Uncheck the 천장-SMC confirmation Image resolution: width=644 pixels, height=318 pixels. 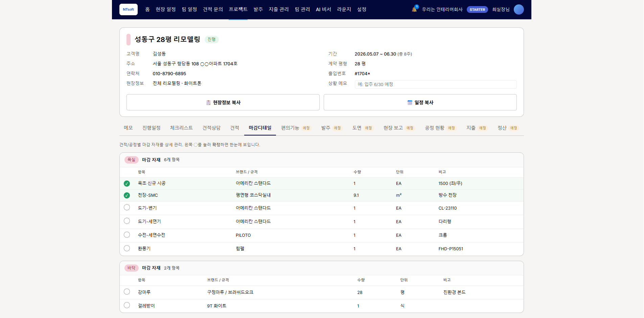coord(127,195)
